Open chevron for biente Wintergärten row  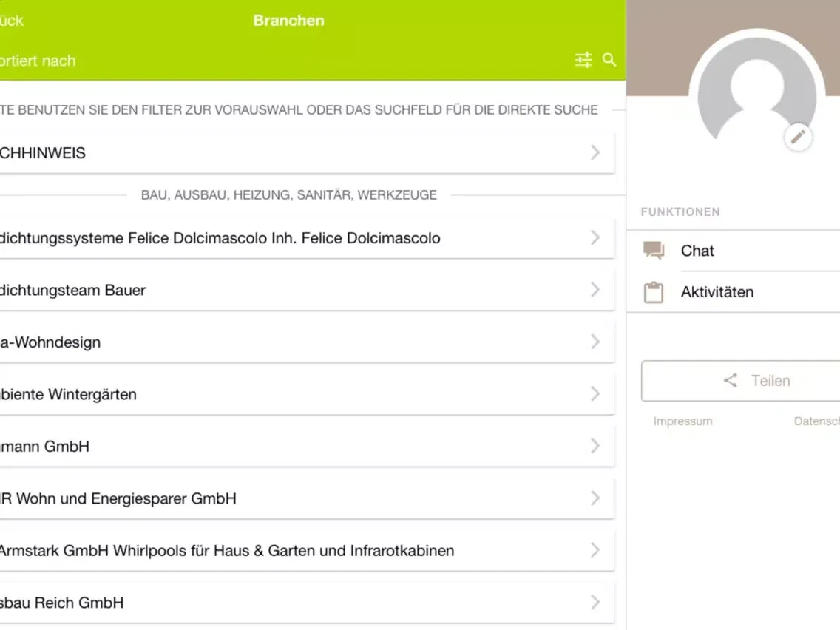[x=595, y=393]
